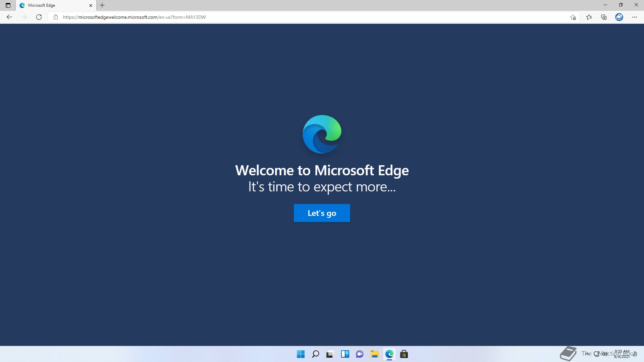
Task: Close the Microsoft Edge tab
Action: click(91, 5)
